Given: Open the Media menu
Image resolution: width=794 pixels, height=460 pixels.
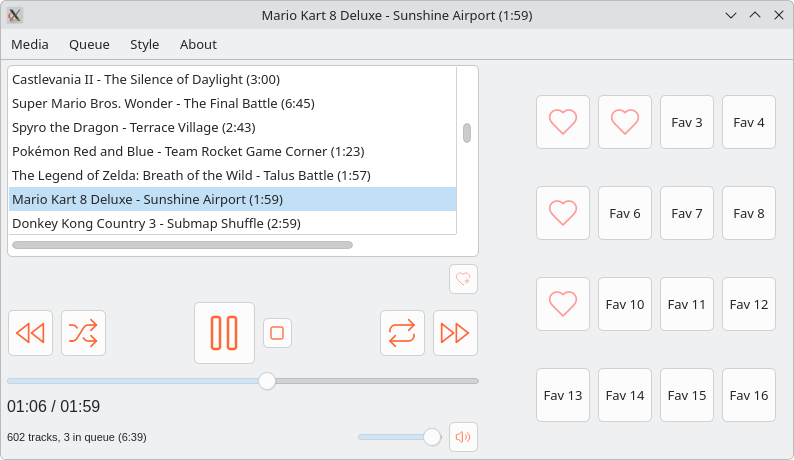Looking at the screenshot, I should (x=30, y=44).
